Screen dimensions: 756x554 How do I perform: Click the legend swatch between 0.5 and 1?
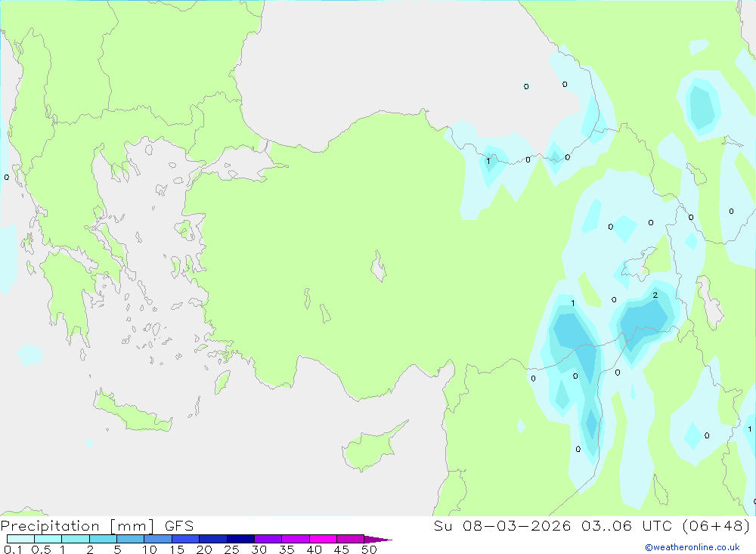[48, 539]
